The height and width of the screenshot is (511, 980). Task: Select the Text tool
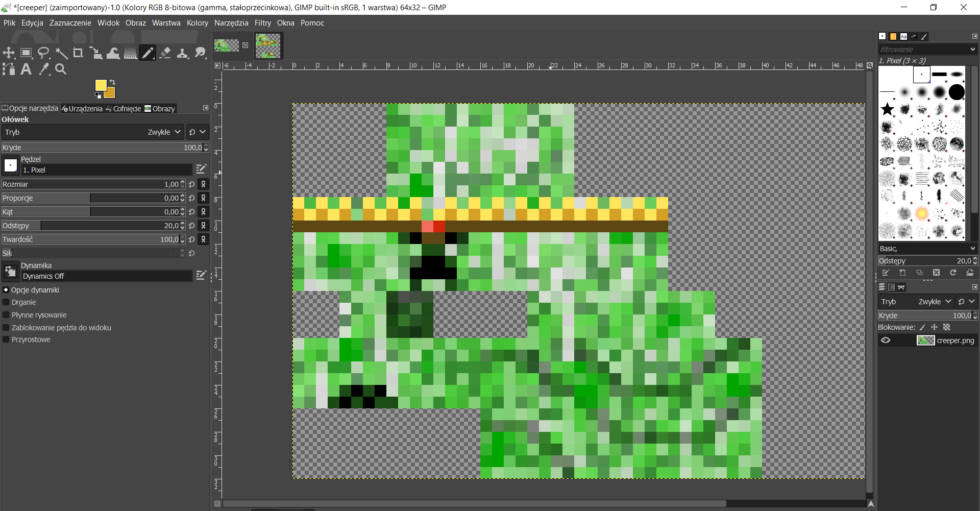click(x=26, y=69)
